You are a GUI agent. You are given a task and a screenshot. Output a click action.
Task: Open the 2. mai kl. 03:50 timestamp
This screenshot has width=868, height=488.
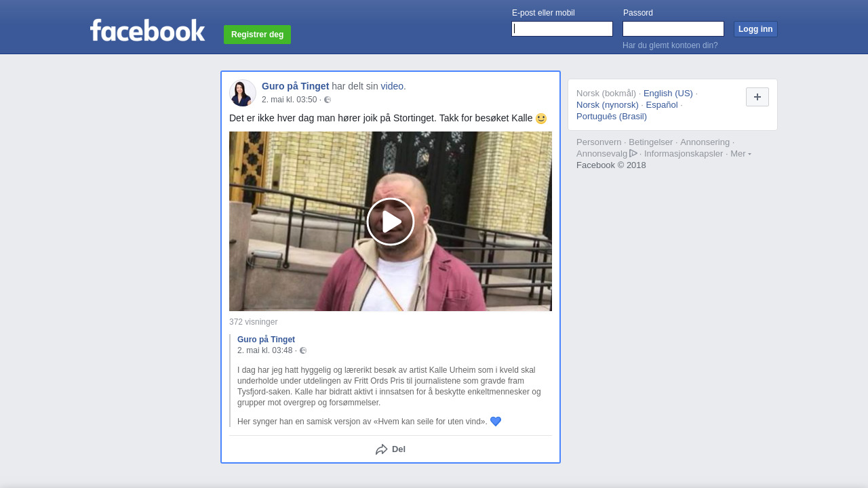click(290, 100)
